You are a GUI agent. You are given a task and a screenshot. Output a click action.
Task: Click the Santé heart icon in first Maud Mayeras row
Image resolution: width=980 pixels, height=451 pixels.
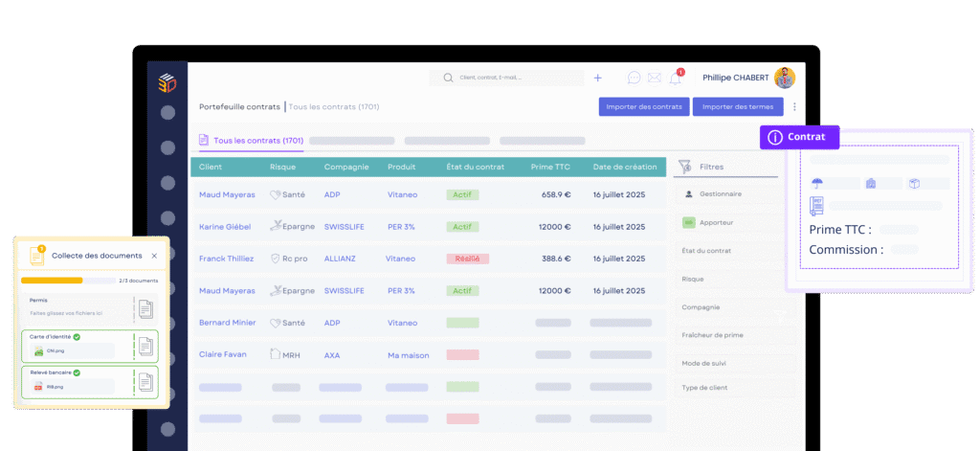[x=275, y=195]
